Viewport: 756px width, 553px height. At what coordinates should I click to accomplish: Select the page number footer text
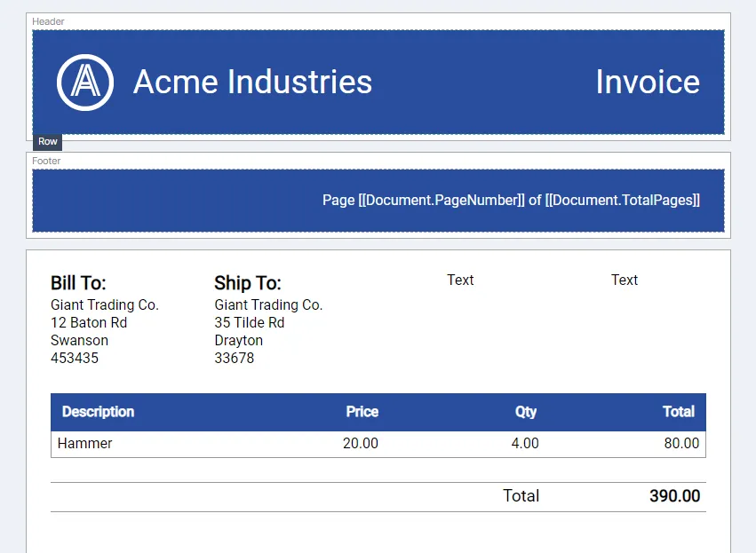pos(511,200)
